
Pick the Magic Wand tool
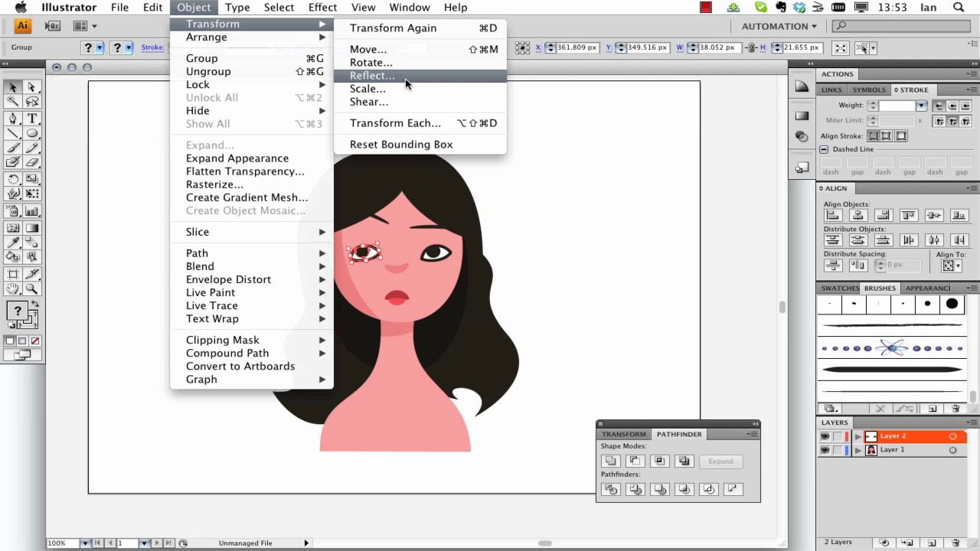coord(13,102)
